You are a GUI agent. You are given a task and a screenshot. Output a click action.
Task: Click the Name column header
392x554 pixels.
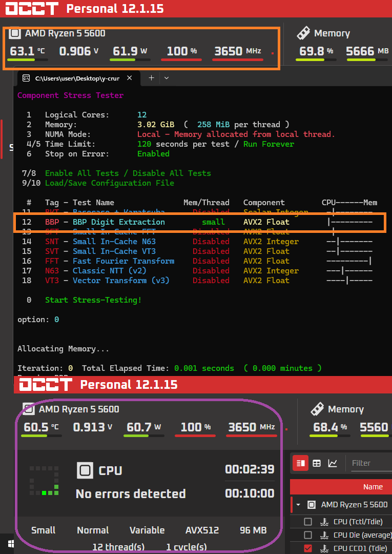coord(373,487)
